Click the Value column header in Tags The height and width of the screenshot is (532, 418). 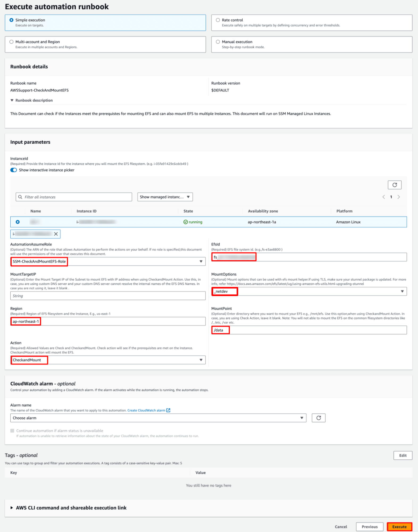click(x=201, y=473)
